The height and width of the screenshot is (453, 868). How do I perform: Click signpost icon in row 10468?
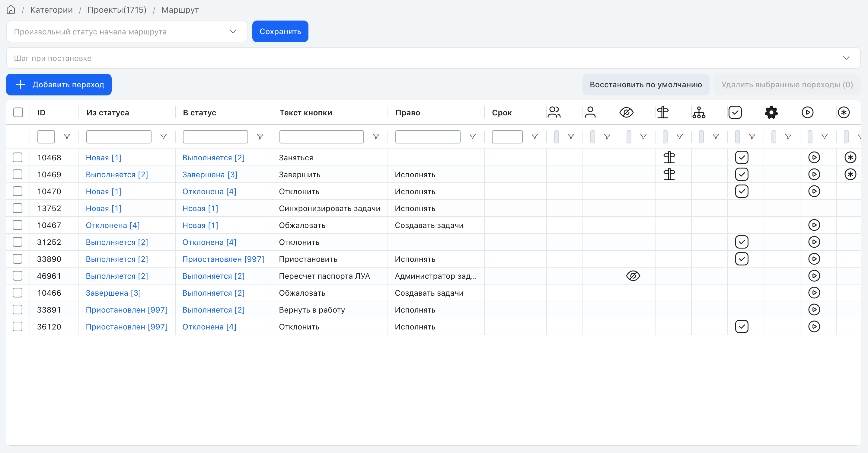click(669, 157)
